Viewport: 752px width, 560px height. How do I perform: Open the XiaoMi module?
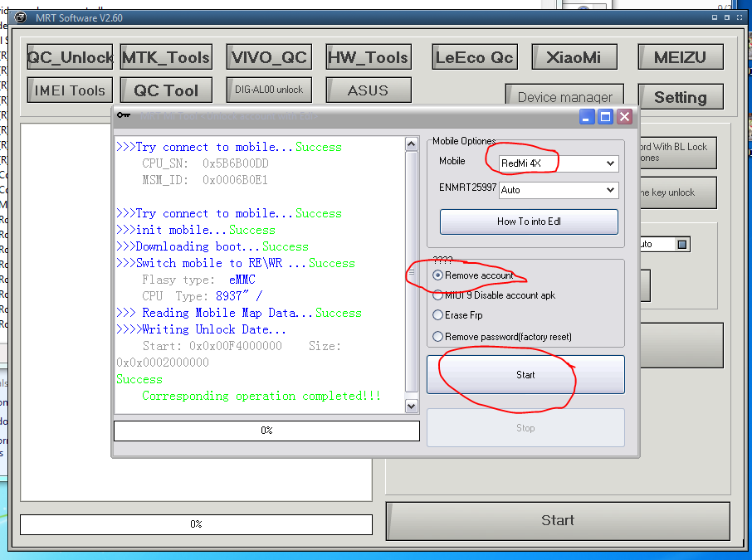tap(574, 57)
